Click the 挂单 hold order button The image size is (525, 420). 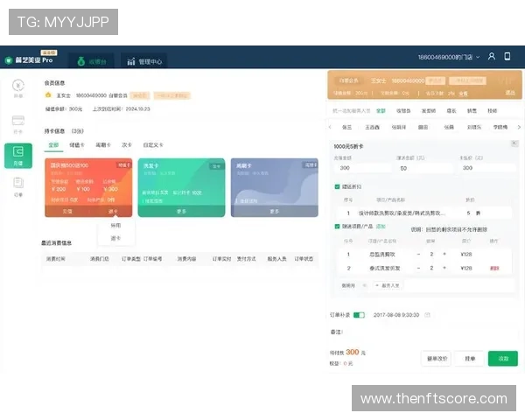[470, 359]
